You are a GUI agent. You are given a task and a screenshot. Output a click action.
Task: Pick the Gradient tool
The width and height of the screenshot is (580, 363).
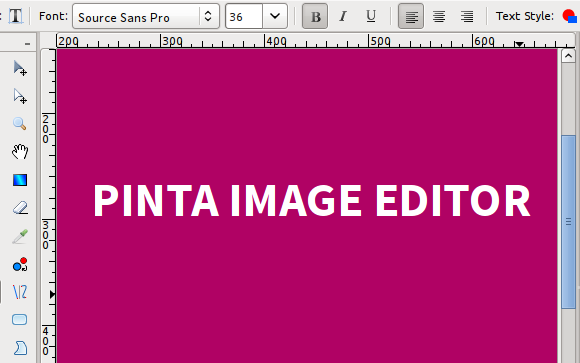pyautogui.click(x=20, y=180)
